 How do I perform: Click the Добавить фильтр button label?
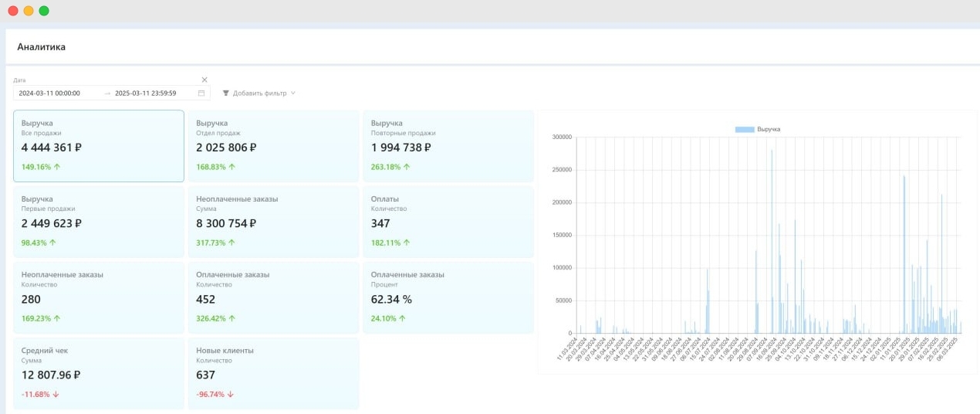point(259,93)
